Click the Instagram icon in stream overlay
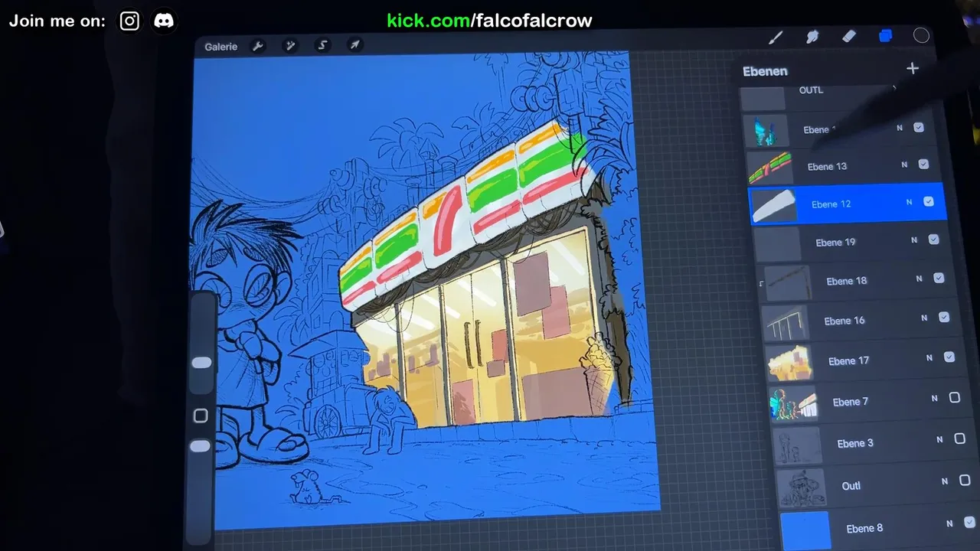The image size is (980, 551). [x=129, y=21]
